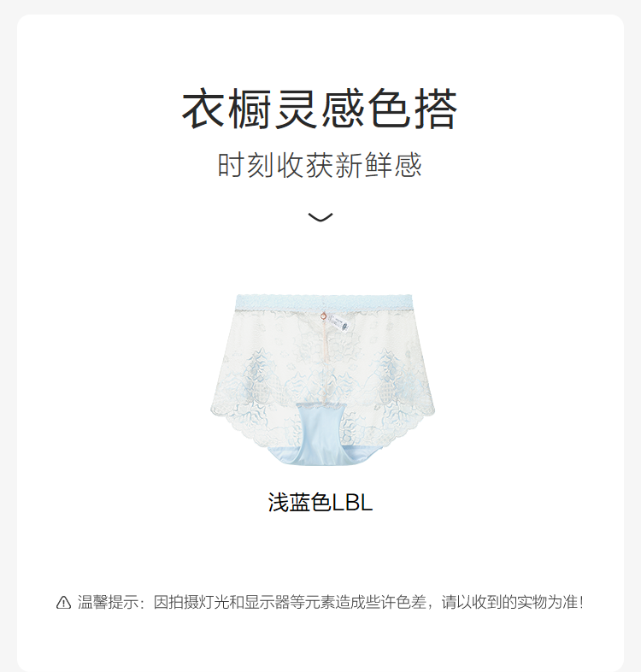641x672 pixels.
Task: Select the 浅蓝色LBL color label
Action: 320,502
